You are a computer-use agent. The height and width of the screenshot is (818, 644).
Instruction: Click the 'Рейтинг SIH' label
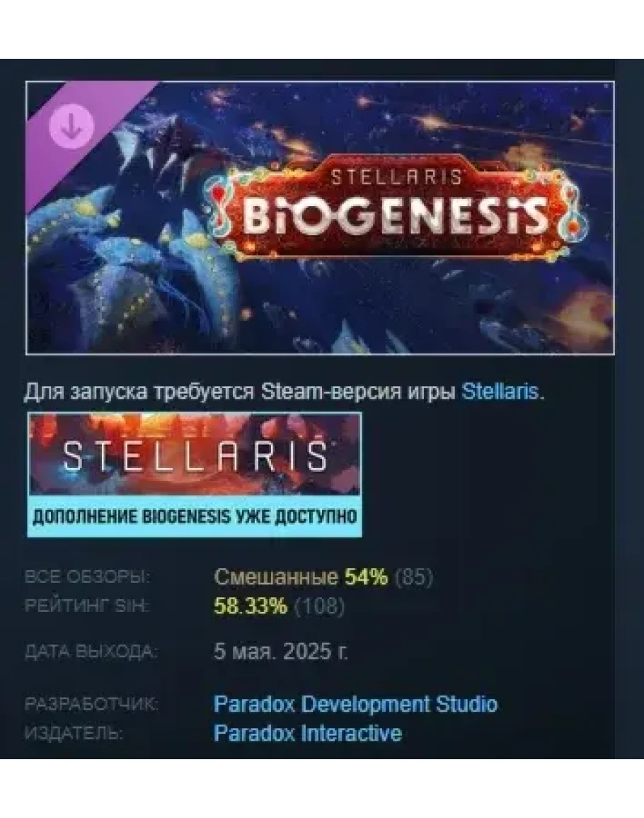(x=86, y=606)
